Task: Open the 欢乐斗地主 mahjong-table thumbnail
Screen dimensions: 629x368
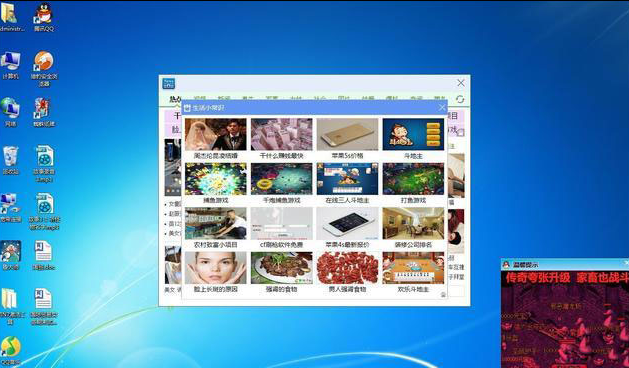Action: tap(413, 268)
